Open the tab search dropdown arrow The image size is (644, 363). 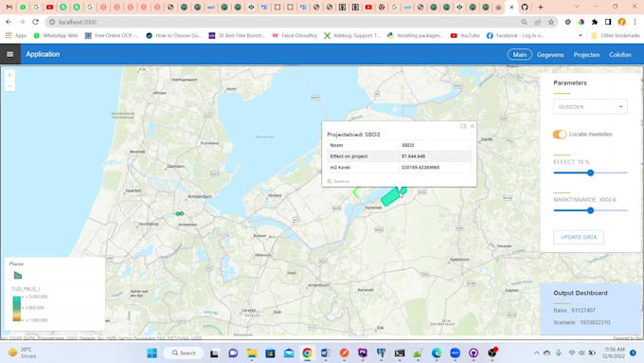click(x=577, y=7)
